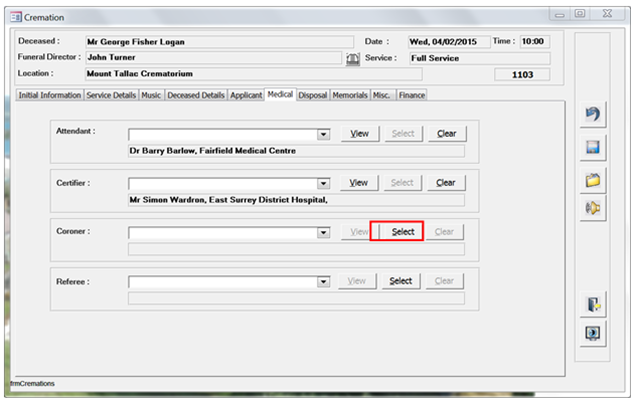Click the Coroner combo box field
This screenshot has height=398, width=631.
pyautogui.click(x=229, y=233)
